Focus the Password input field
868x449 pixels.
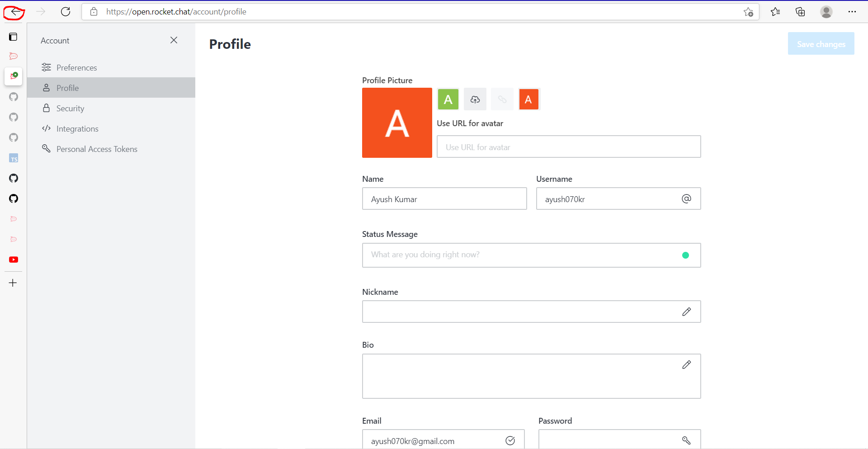[619, 440]
